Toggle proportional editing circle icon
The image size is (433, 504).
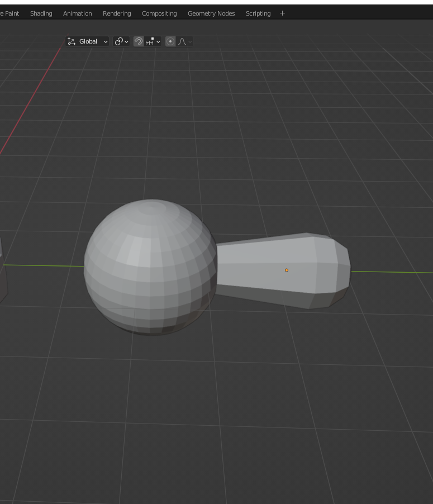170,41
